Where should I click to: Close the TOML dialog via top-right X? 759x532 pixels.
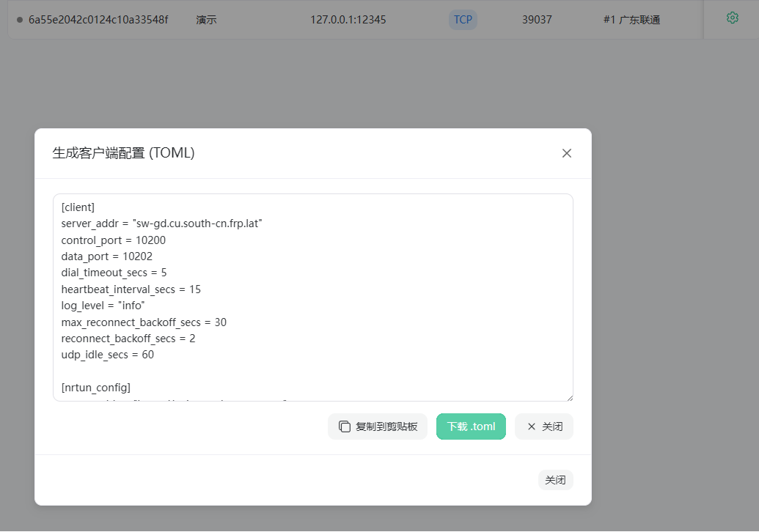pos(567,153)
